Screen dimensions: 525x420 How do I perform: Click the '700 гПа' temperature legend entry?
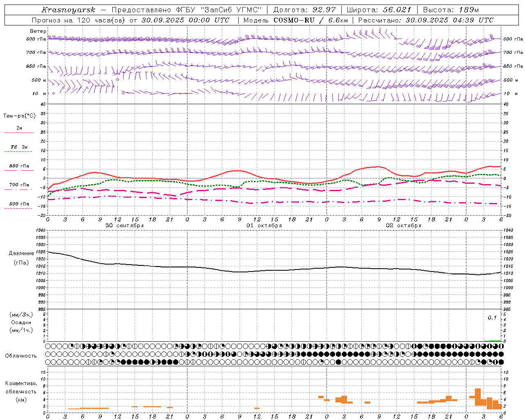coord(19,185)
